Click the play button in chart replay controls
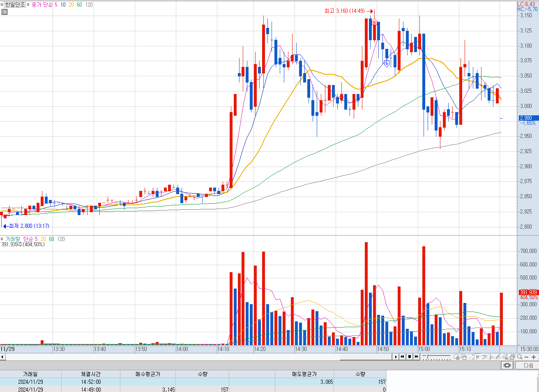539x392 pixels. (x=396, y=357)
